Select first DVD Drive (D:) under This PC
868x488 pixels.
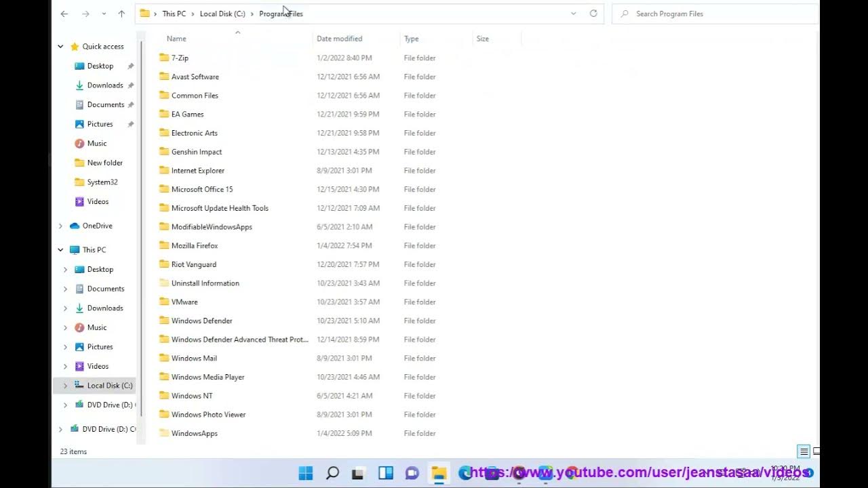111,405
